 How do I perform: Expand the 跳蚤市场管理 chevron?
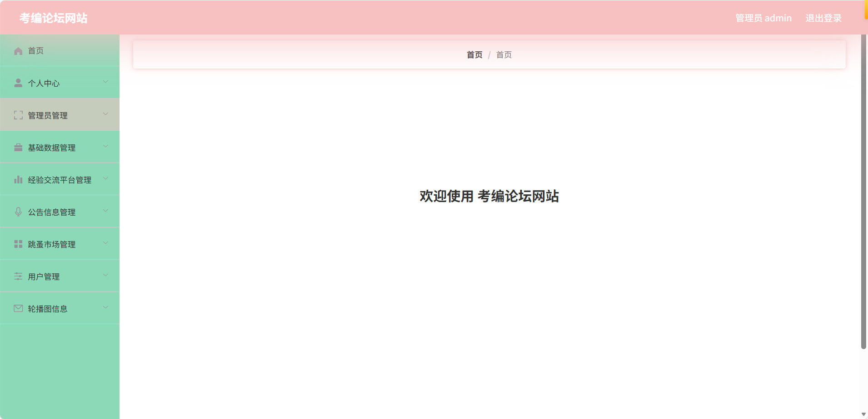click(105, 243)
